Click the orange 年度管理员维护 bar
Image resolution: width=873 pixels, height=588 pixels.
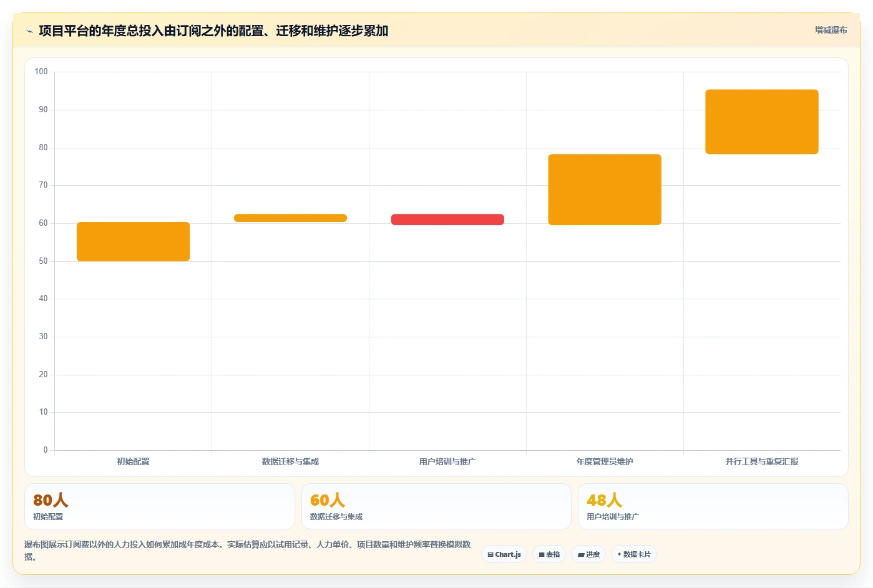point(605,190)
